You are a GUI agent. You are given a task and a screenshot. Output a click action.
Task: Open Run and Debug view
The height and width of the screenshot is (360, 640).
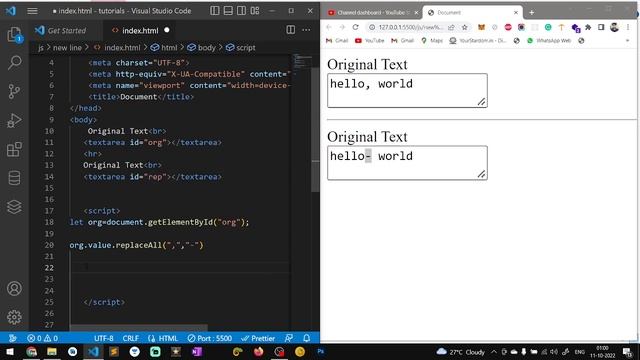[x=14, y=120]
